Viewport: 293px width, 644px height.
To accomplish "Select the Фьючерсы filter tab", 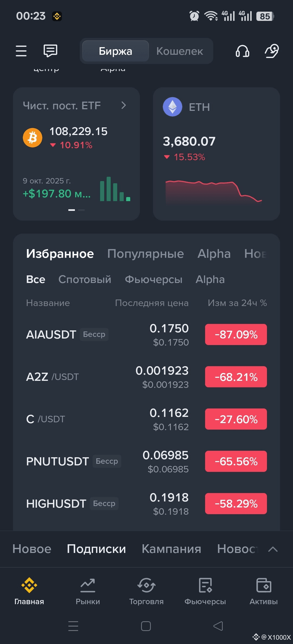I will [154, 279].
